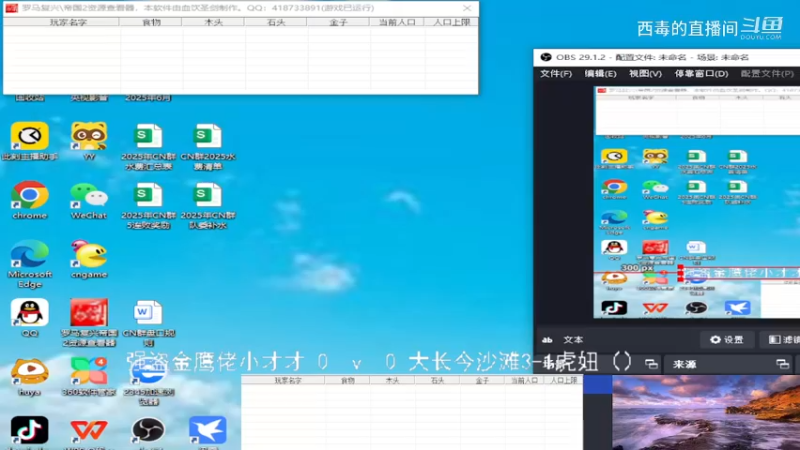This screenshot has height=450, width=800.
Task: Click the 设置 gear button in OBS
Action: [727, 339]
